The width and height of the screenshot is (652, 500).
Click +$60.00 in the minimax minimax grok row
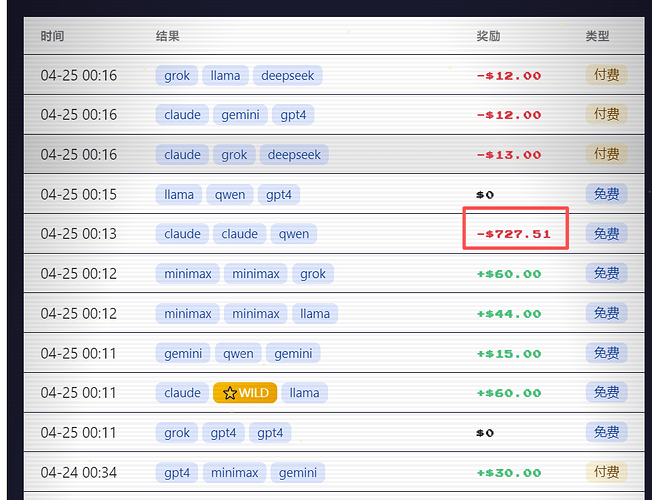point(509,274)
